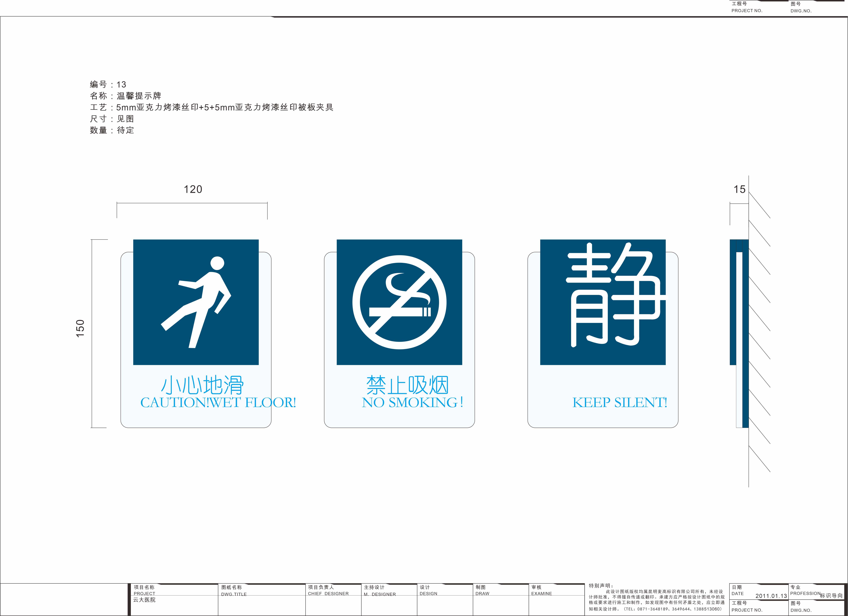Viewport: 848px width, 616px height.
Task: Click the date 2011.01.13 field
Action: (x=771, y=596)
